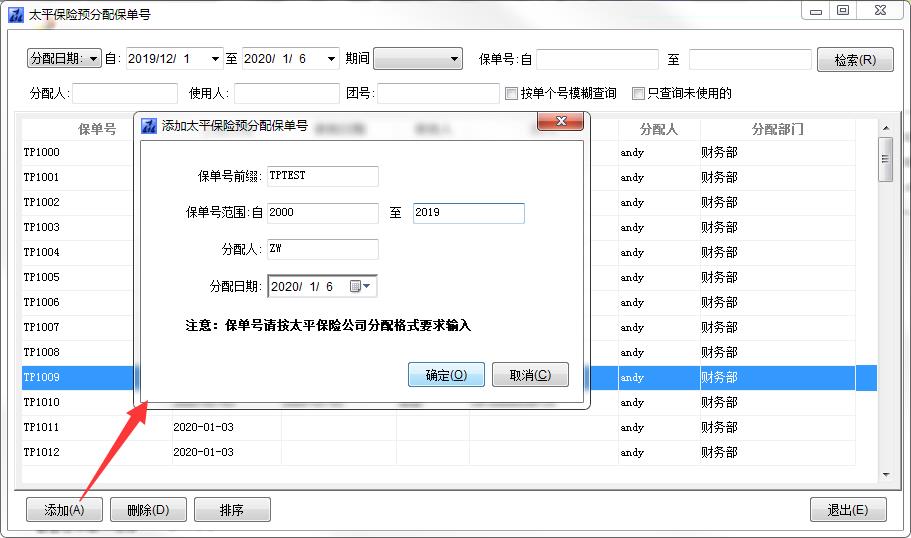This screenshot has height=538, width=911.
Task: Click the 删除(D) button
Action: coord(148,510)
